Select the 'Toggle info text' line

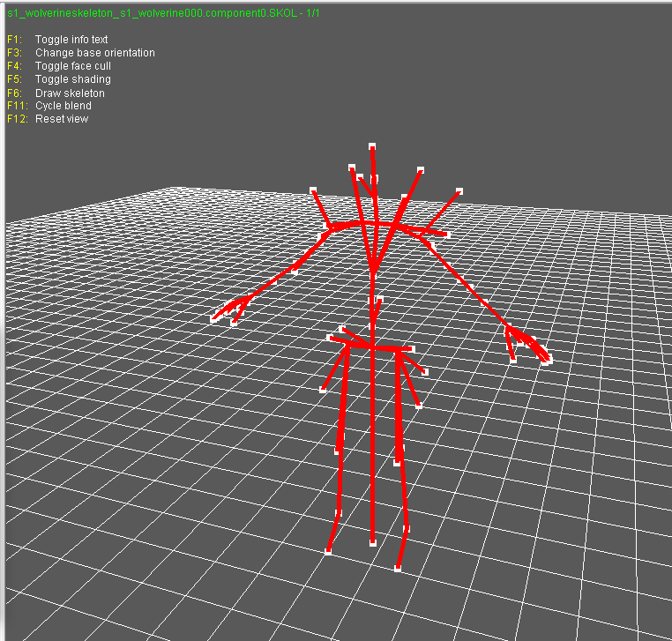point(71,40)
